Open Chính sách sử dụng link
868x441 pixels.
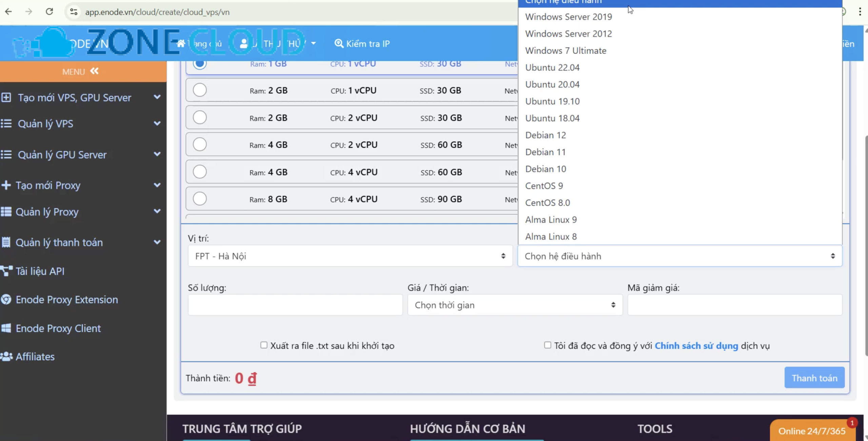[x=696, y=346]
